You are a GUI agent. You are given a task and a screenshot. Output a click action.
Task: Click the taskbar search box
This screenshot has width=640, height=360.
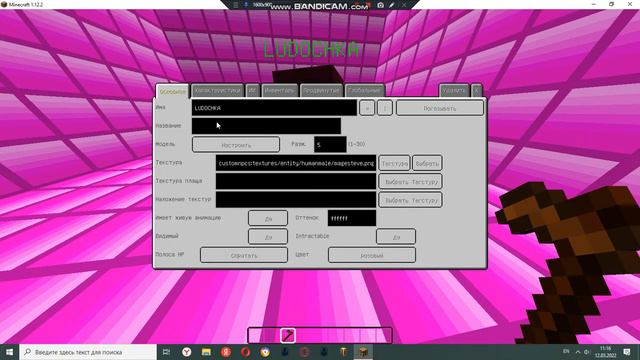point(88,352)
